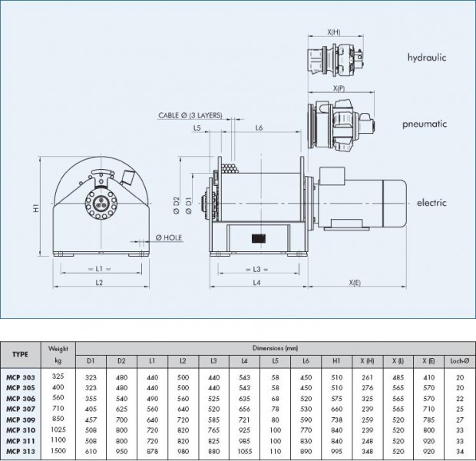Image resolution: width=476 pixels, height=461 pixels.
Task: Click the H1 height dimension label in drawing
Action: [x=37, y=207]
